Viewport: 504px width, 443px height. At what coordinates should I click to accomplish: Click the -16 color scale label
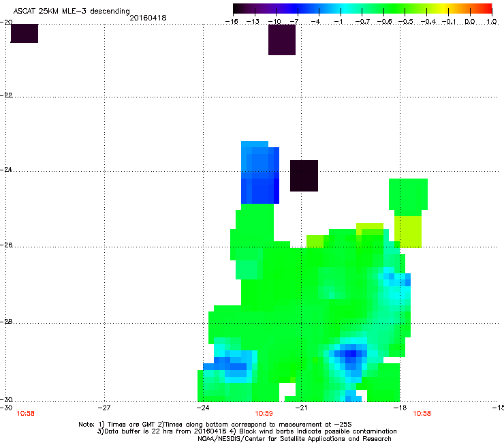tap(232, 22)
